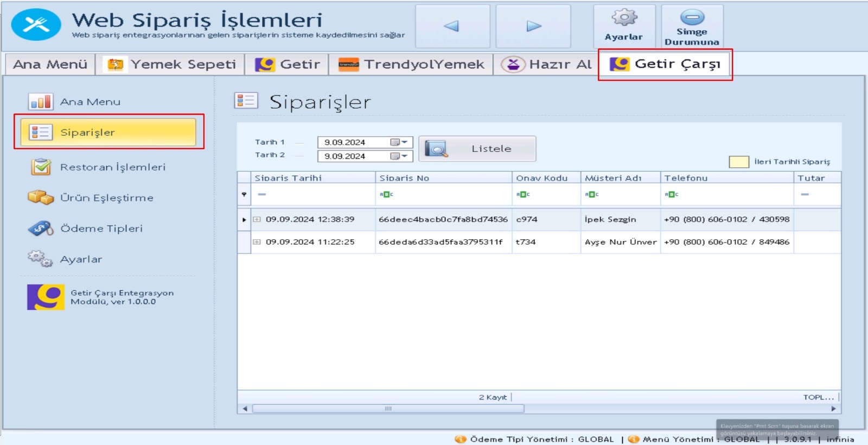This screenshot has width=868, height=445.
Task: Open Sipariş Tarihi filter equals icon
Action: (x=262, y=194)
